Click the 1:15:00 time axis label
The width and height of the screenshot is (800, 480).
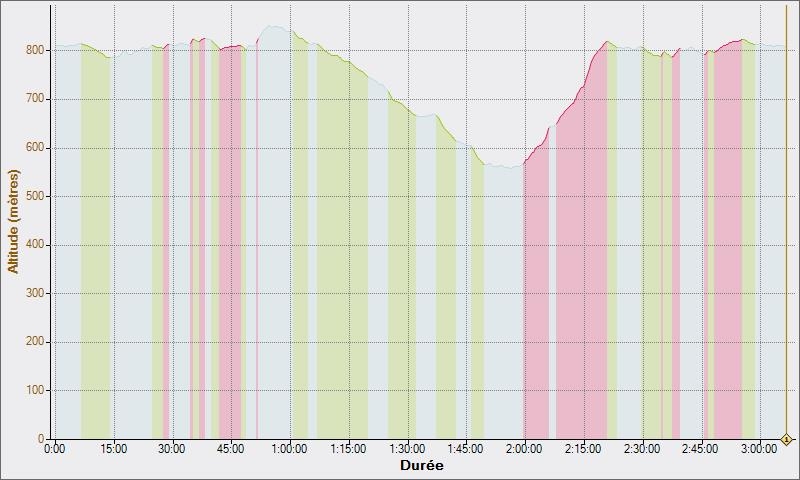(x=348, y=449)
